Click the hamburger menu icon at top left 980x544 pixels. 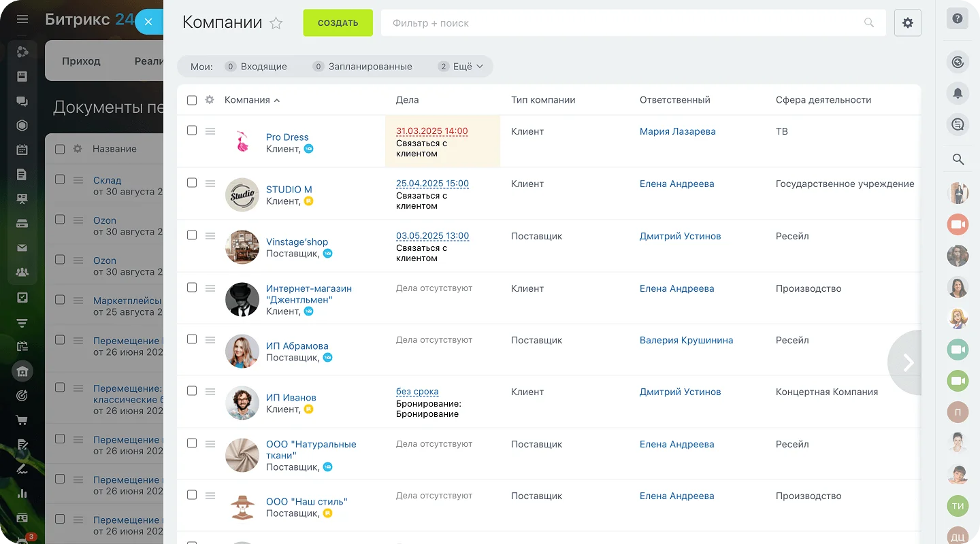22,19
